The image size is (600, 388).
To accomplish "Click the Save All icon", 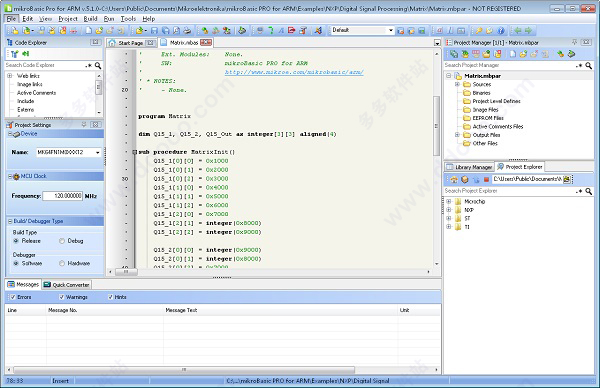I will pos(165,30).
